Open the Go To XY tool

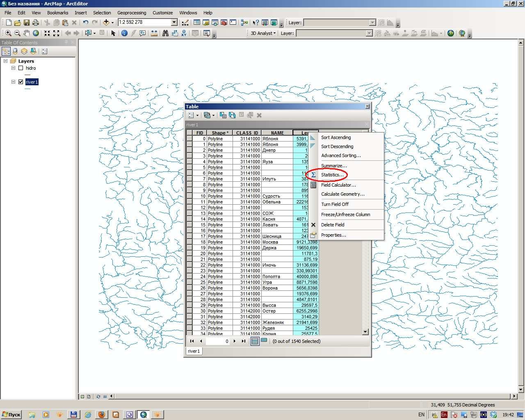[184, 33]
